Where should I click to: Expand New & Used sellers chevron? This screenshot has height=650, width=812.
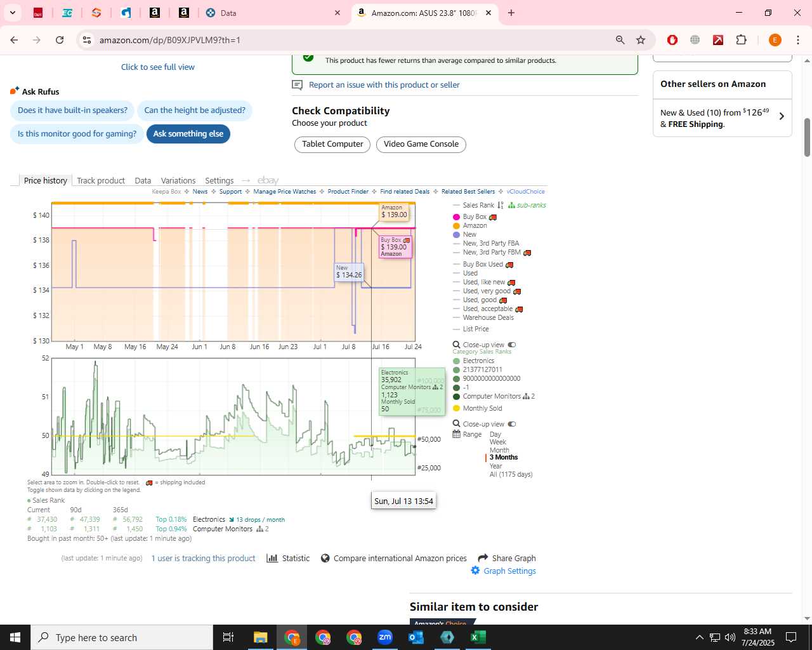tap(782, 117)
